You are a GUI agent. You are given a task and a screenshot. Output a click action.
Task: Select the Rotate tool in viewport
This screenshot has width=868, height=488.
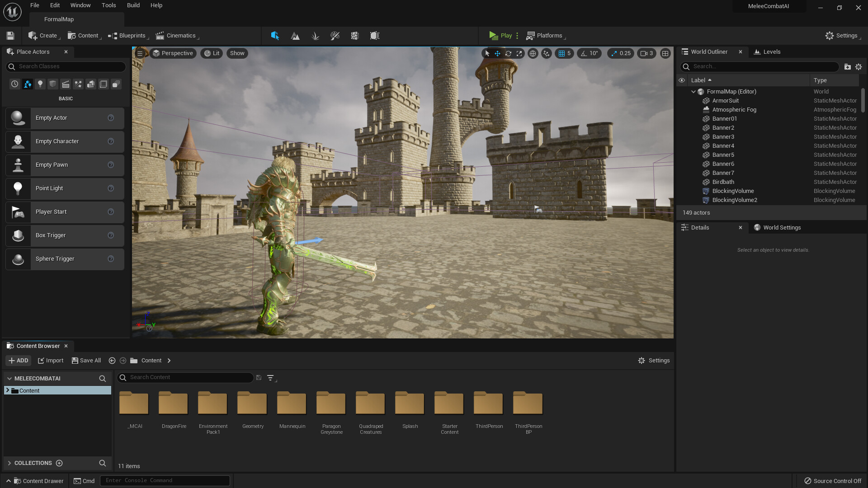[508, 53]
